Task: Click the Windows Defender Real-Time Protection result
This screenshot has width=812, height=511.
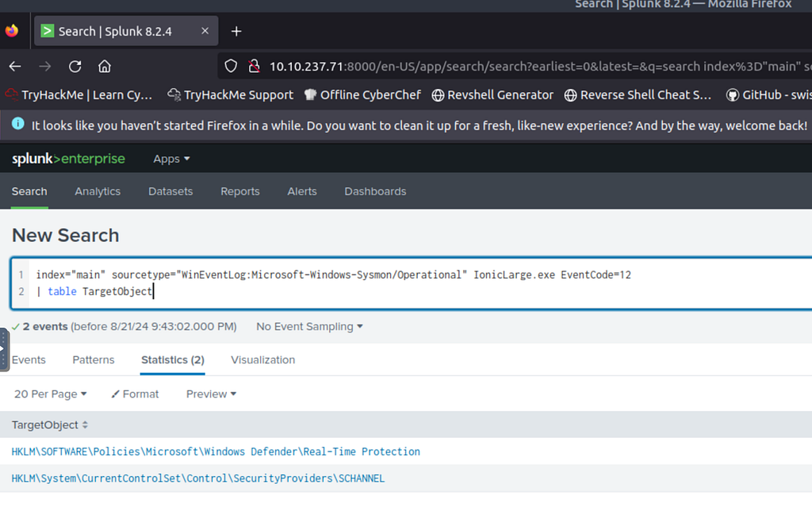Action: click(216, 451)
